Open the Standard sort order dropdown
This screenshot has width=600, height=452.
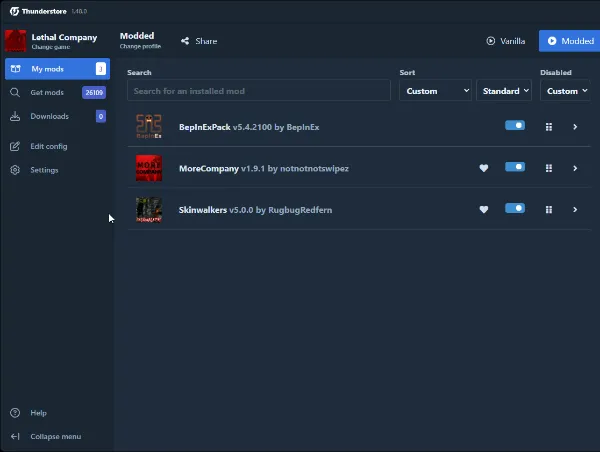504,90
